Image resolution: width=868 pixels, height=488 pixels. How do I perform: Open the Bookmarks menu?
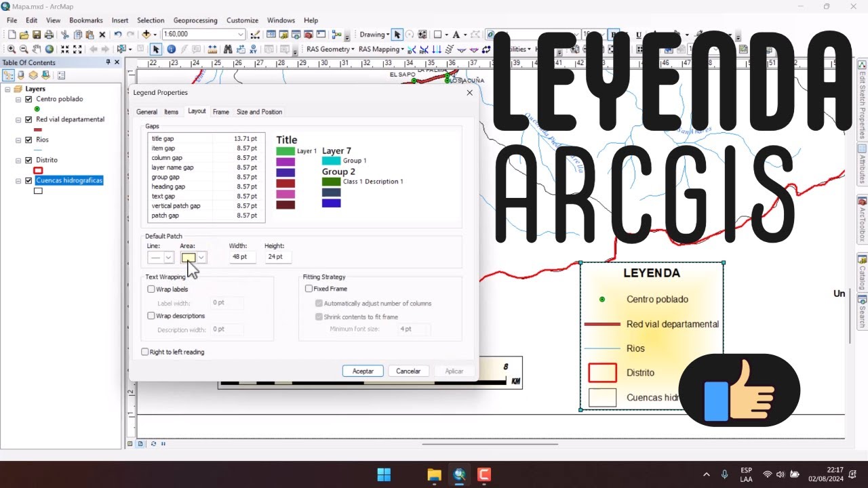pyautogui.click(x=86, y=20)
